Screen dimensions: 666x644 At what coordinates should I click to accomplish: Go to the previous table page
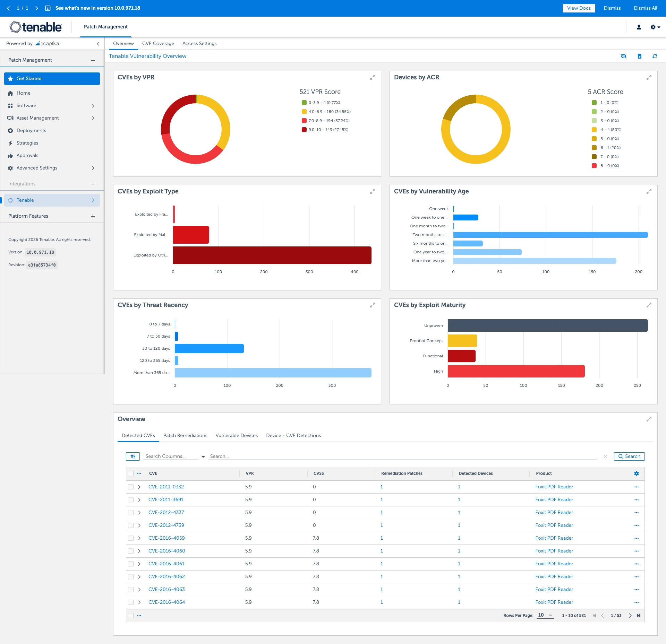coord(602,616)
